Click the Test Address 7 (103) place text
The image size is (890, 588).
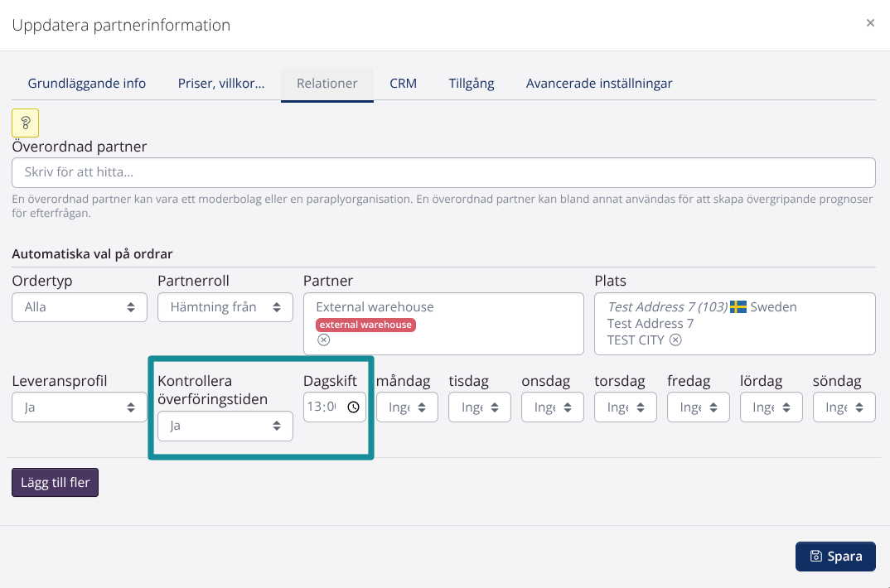[x=668, y=306]
